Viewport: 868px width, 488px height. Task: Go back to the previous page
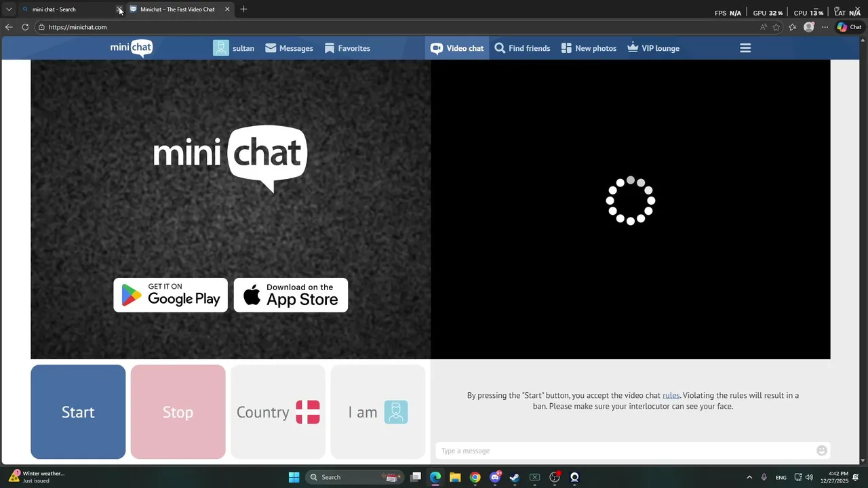tap(9, 27)
